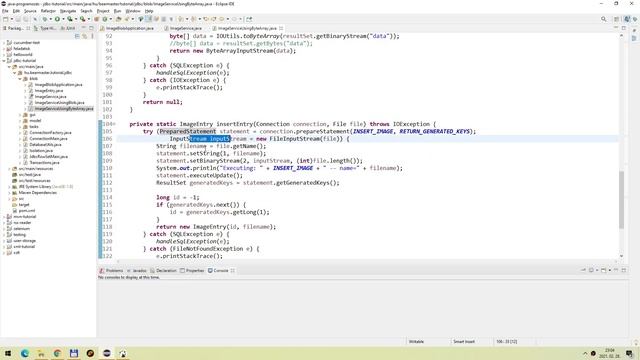
Task: Expand the helloworld project
Action: (x=4, y=55)
